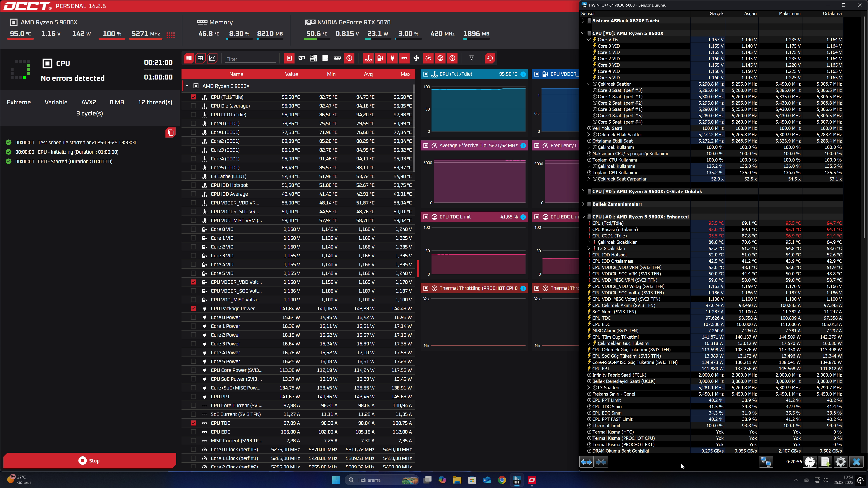Reset HWiNFO sensor clock timer
This screenshot has width=868, height=488.
click(810, 462)
